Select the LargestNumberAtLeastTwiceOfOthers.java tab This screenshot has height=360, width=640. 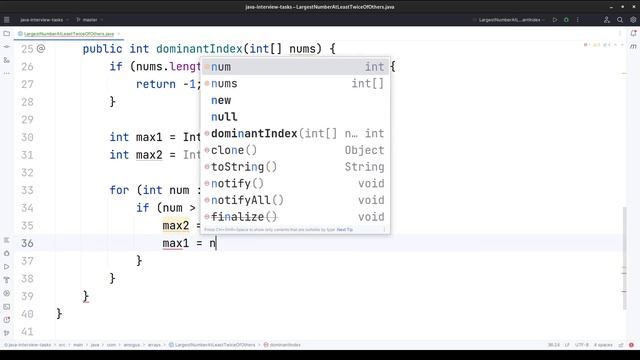pyautogui.click(x=69, y=33)
